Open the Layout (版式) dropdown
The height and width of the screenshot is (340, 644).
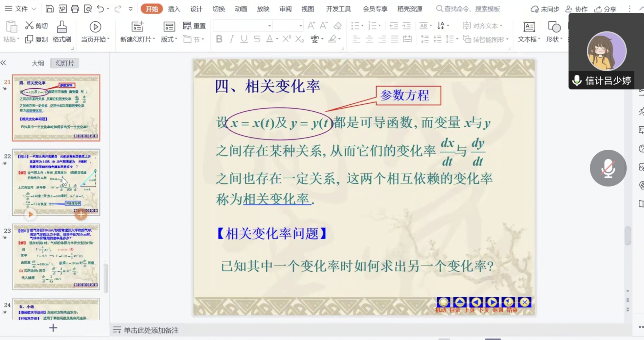169,39
